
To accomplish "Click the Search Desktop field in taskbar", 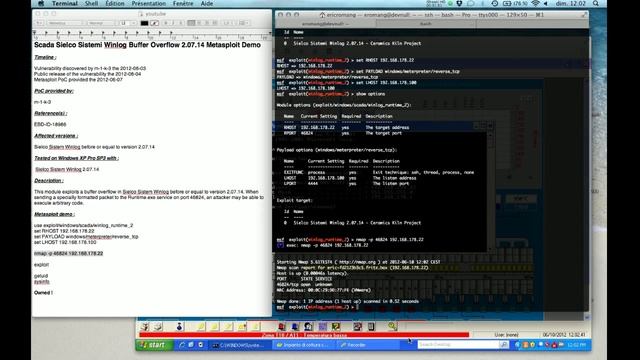I will pyautogui.click(x=458, y=345).
